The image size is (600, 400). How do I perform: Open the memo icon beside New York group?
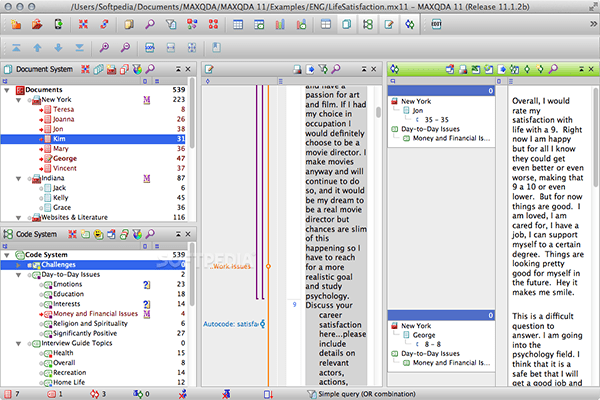point(147,101)
